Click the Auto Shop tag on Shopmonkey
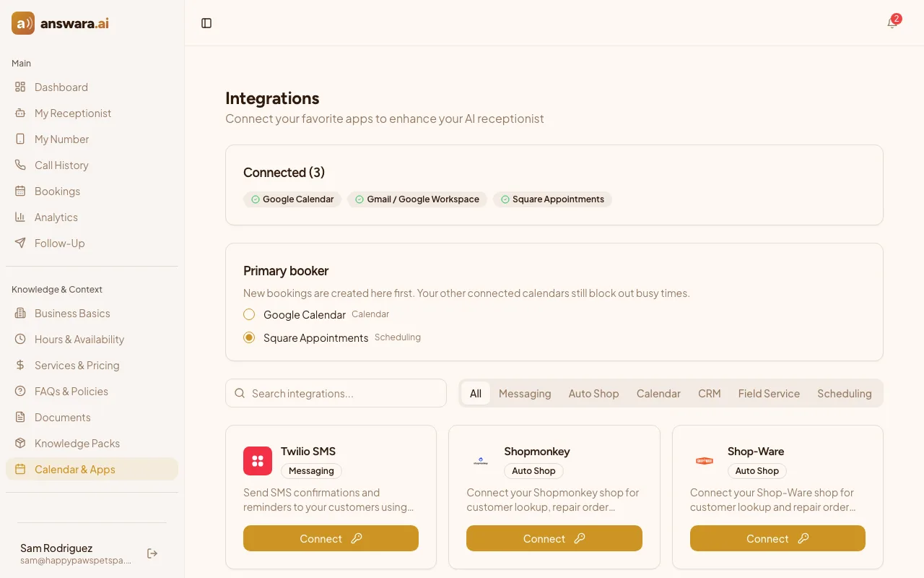The image size is (924, 578). pyautogui.click(x=533, y=470)
